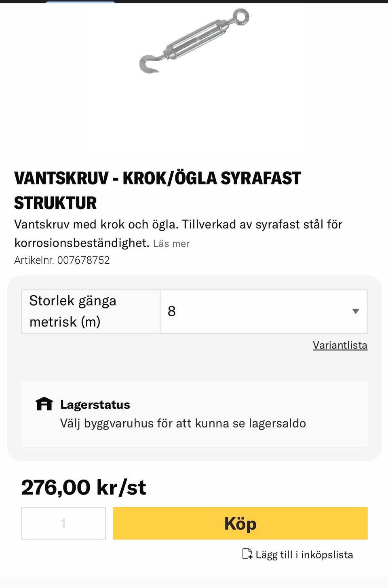Open the thread size dropdown showing 8
388x588 pixels.
[264, 311]
